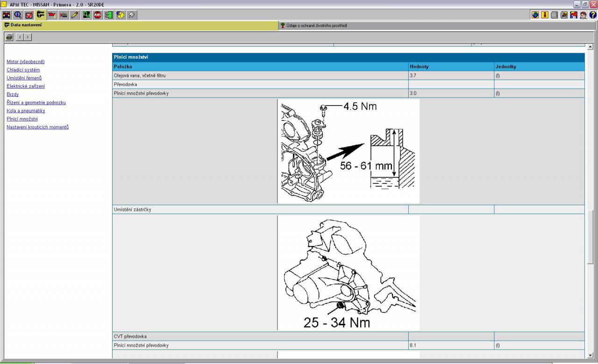The width and height of the screenshot is (598, 364).
Task: Select Umístění zástrčky row
Action: 349,210
